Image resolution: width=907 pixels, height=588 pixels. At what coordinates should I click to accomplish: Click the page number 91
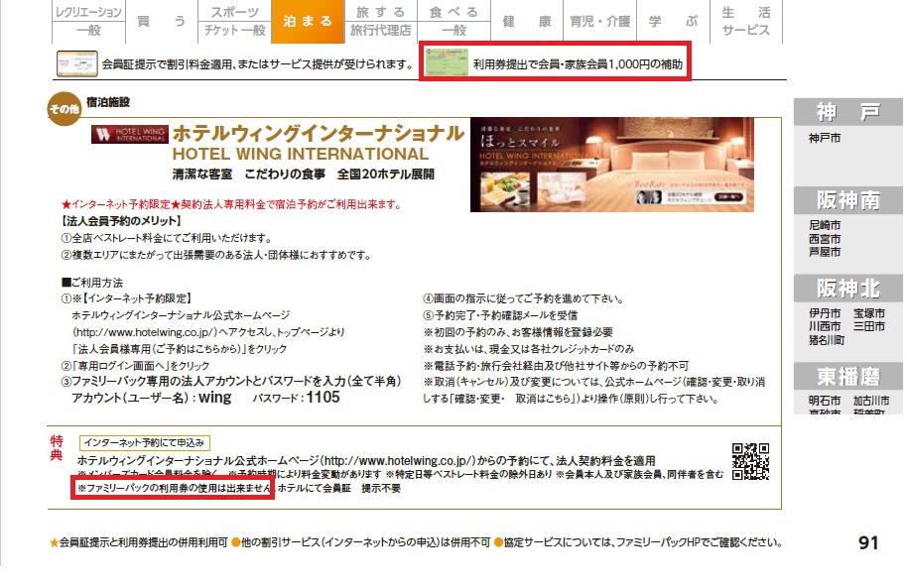click(868, 543)
